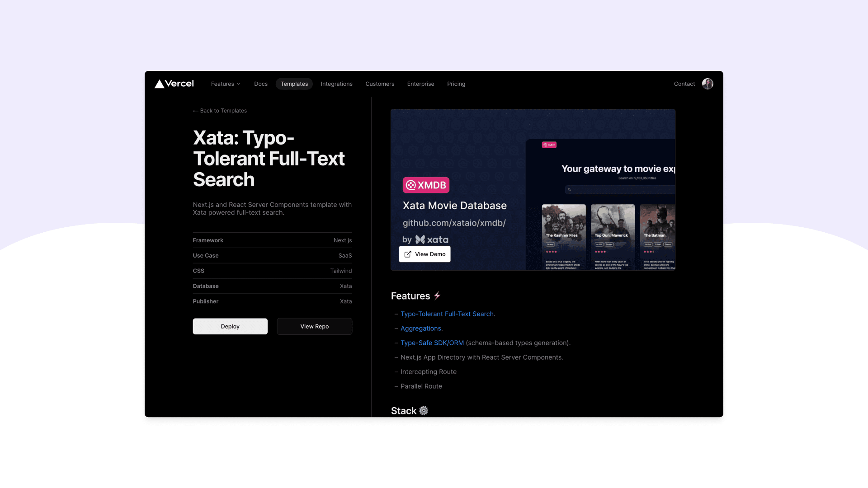Follow the Typo-Tolerant Full-Text Search link
This screenshot has height=488, width=868.
point(447,314)
